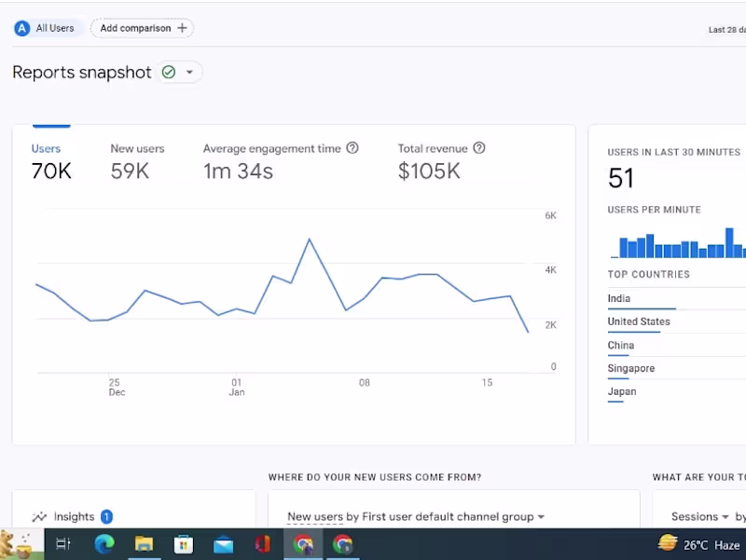Open Microsoft Edge from the taskbar
This screenshot has width=746, height=560.
[x=104, y=544]
